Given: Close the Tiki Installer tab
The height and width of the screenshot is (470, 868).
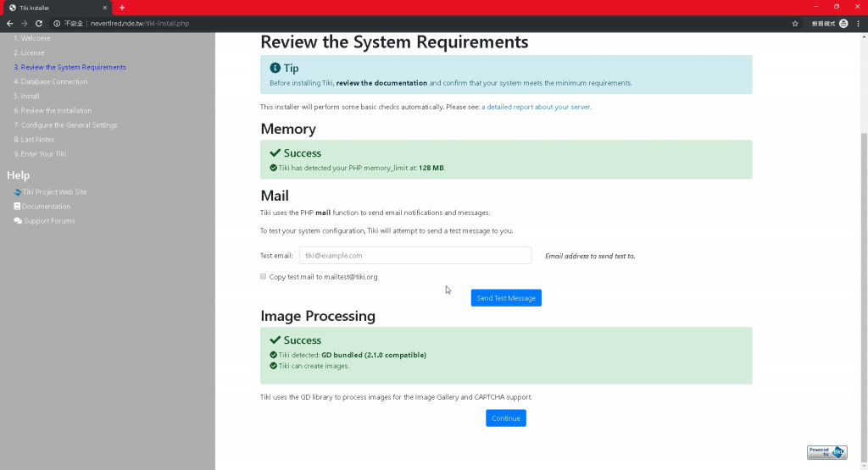Looking at the screenshot, I should tap(104, 8).
